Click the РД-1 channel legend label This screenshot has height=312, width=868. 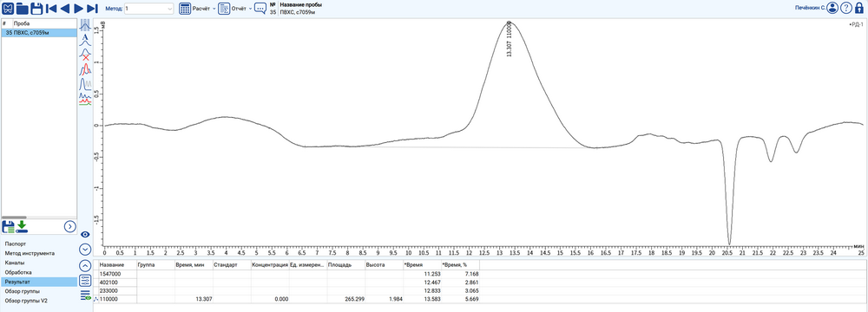pyautogui.click(x=856, y=24)
